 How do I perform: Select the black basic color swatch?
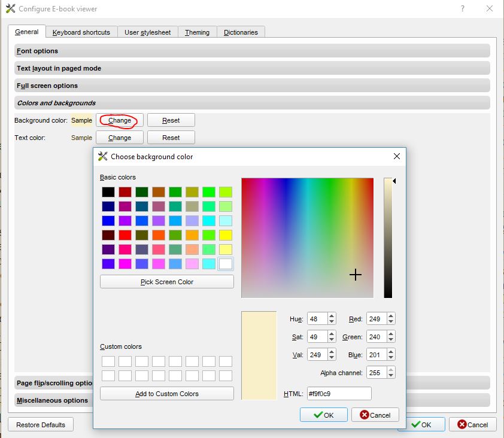[108, 192]
